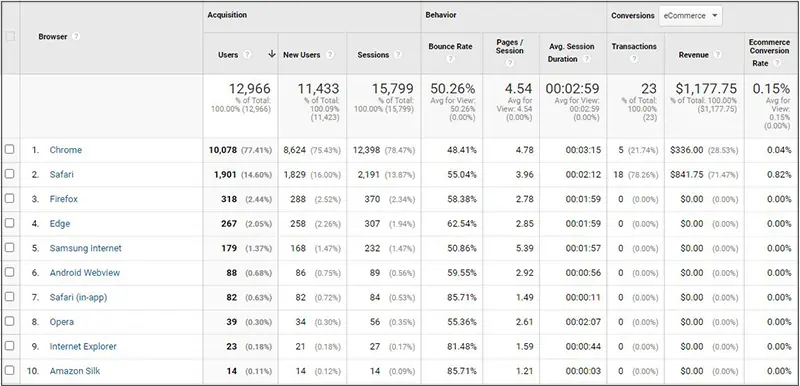800x386 pixels.
Task: Sort by Transactions column header
Action: (634, 46)
